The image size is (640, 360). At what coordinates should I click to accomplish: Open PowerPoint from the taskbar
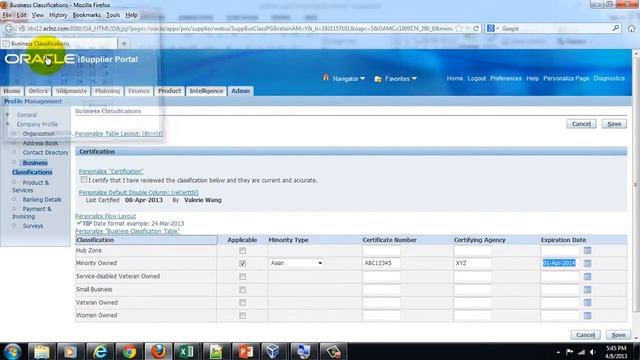tap(245, 351)
